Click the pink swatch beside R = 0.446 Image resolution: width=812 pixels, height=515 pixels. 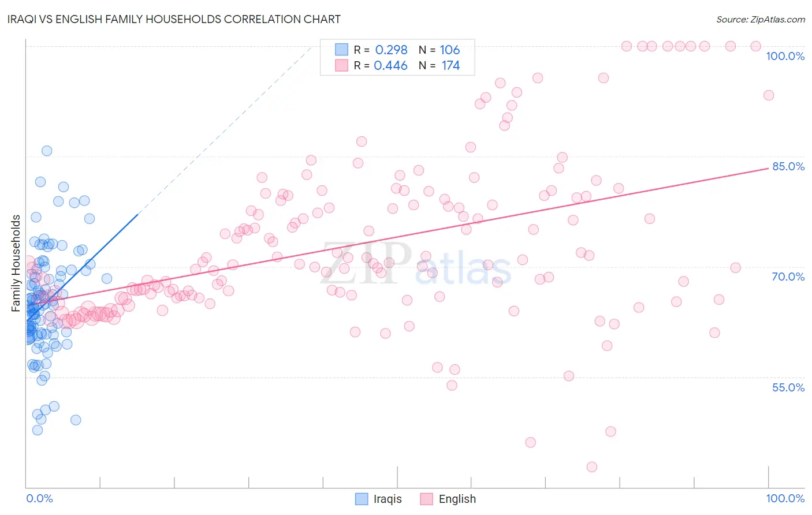342,65
